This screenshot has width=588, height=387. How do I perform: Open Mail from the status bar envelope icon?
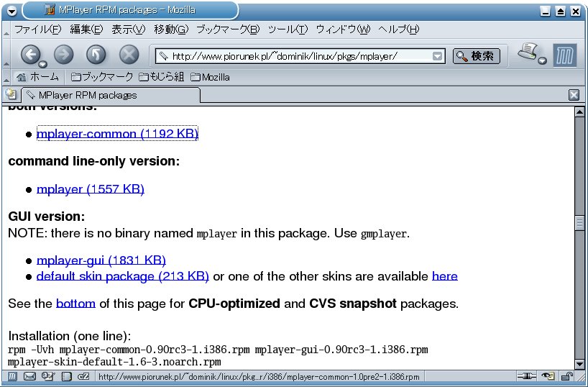(29, 375)
